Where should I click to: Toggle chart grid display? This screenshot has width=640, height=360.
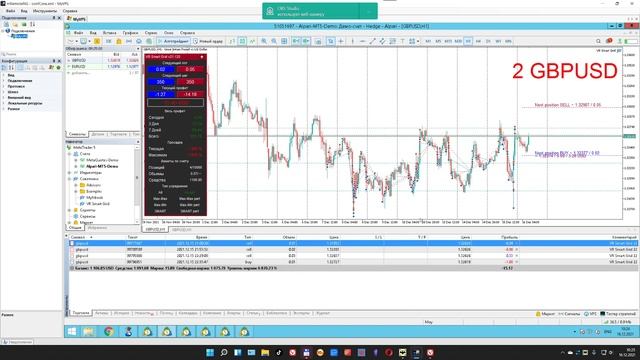click(284, 41)
